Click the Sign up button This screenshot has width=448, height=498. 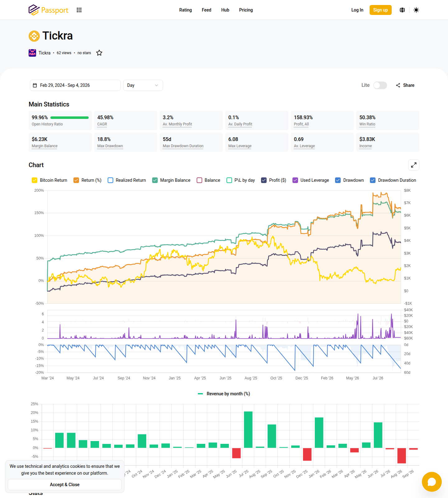pyautogui.click(x=380, y=10)
